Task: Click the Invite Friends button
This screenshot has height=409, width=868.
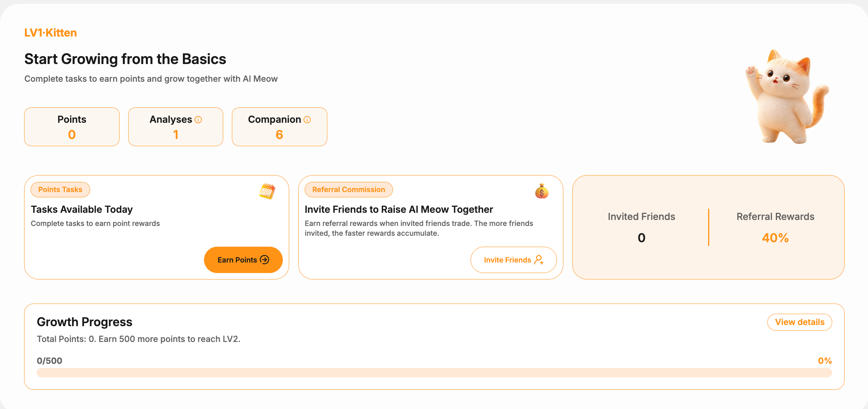Action: click(x=514, y=260)
